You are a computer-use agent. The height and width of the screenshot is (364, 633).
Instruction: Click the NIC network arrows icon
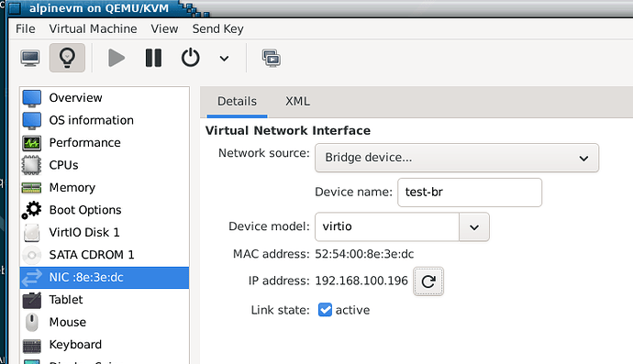(x=32, y=277)
